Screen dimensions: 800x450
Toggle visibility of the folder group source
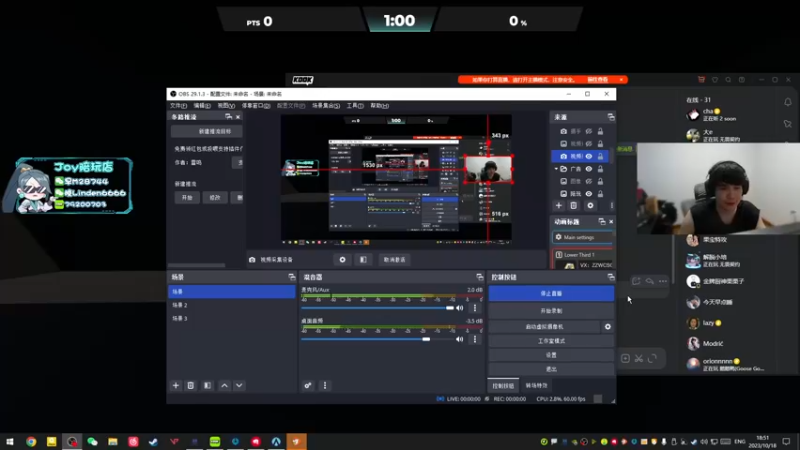(589, 169)
